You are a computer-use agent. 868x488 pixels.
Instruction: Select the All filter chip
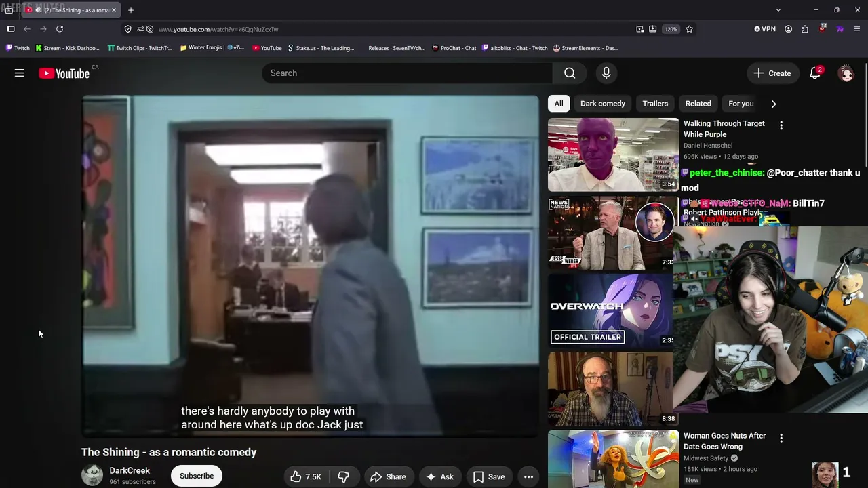[x=559, y=104]
